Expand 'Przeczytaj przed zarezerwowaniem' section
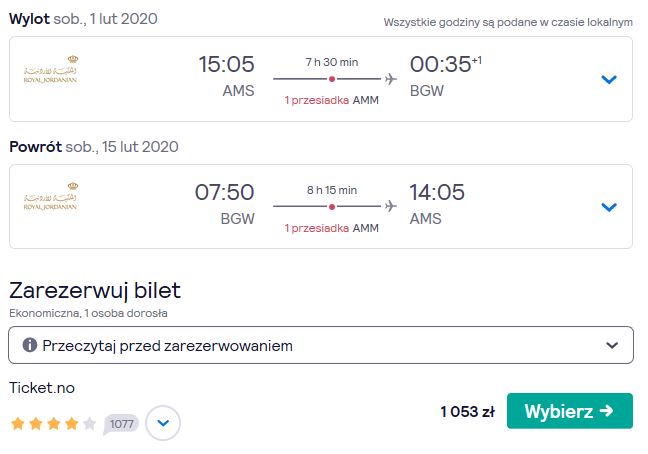 click(321, 345)
